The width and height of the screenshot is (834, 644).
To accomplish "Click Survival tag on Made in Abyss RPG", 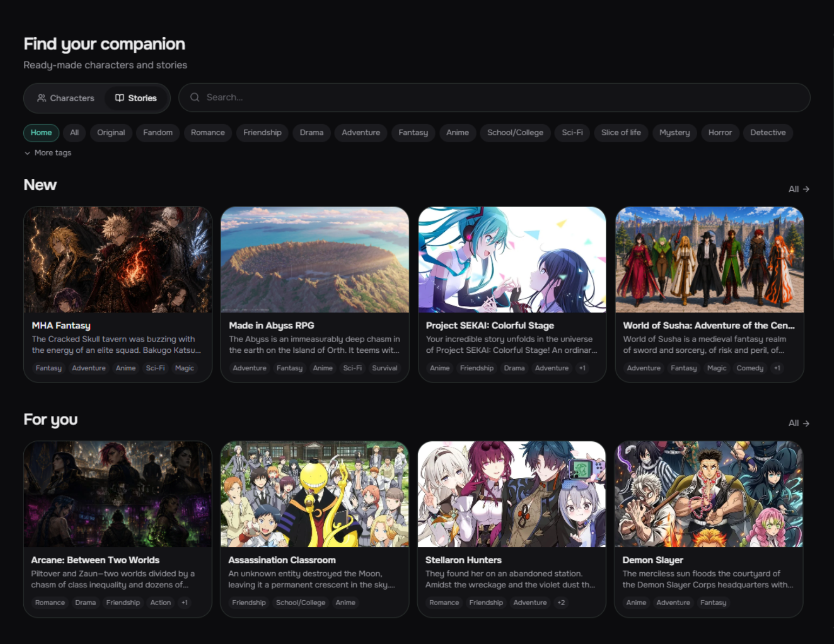I will click(385, 368).
